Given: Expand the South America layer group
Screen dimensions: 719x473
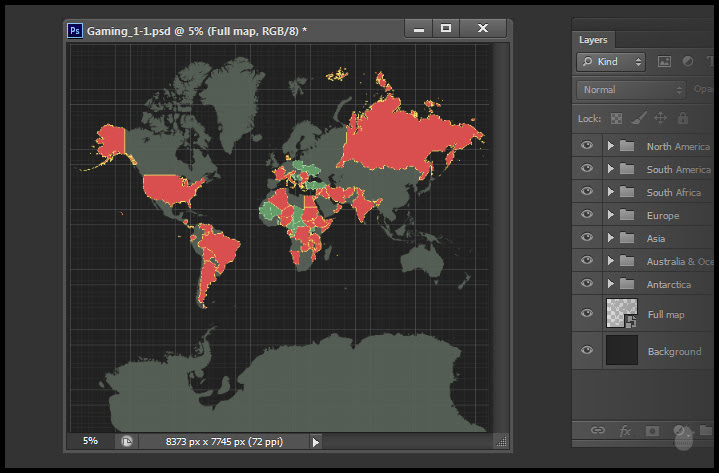Looking at the screenshot, I should pos(610,169).
